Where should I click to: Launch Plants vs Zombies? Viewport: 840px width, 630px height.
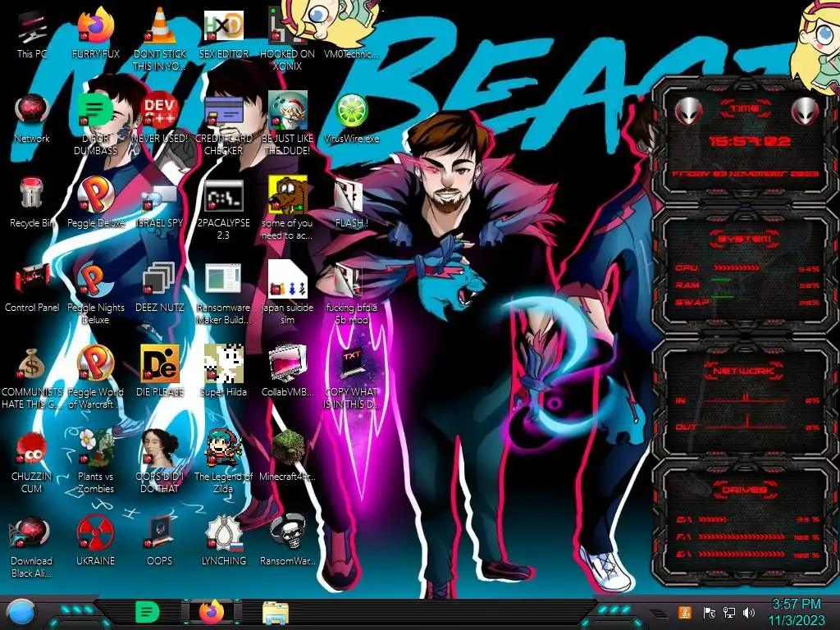[x=95, y=461]
